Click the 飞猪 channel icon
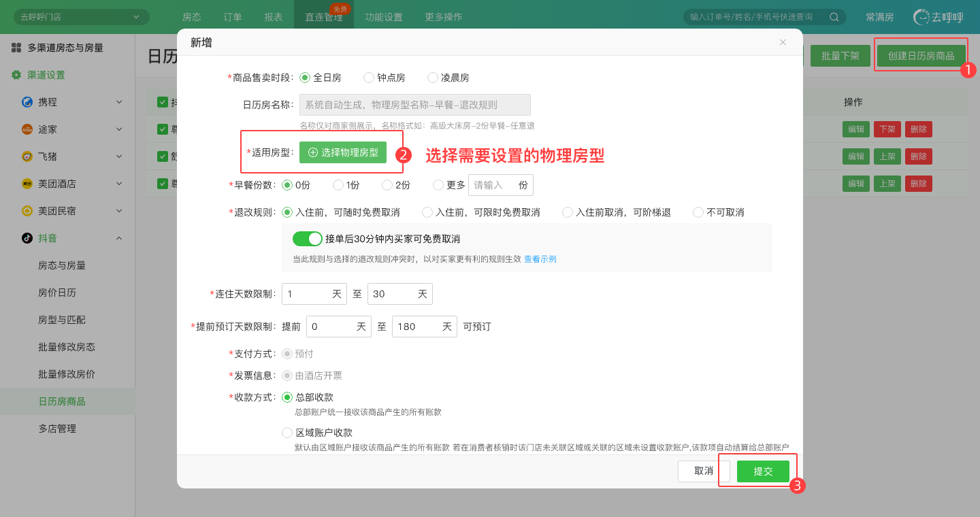Viewport: 980px width, 517px height. coord(27,156)
